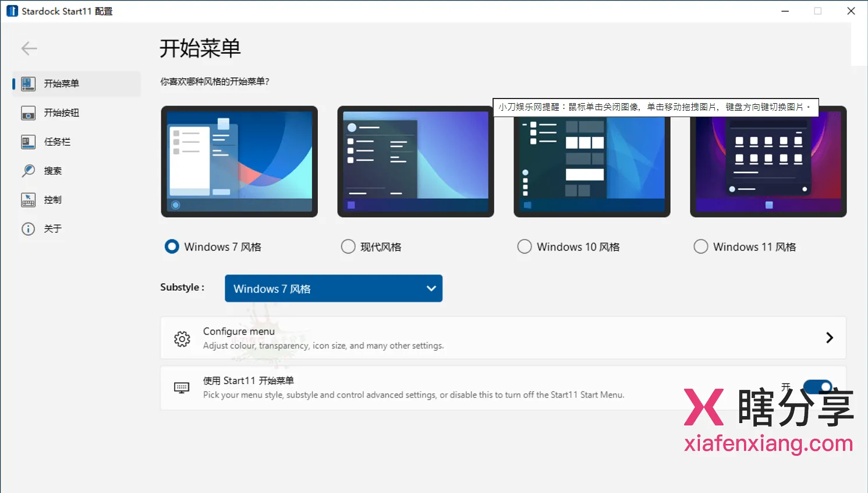Select the 现代风格 radio button

click(x=348, y=246)
